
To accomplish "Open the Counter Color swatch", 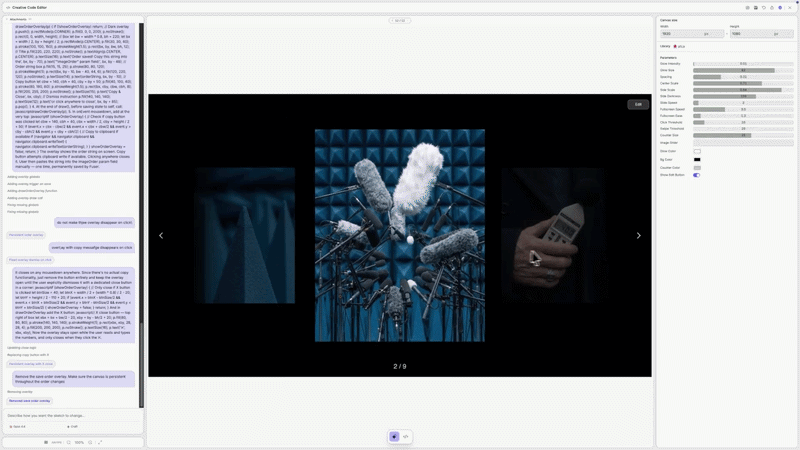I will point(697,168).
